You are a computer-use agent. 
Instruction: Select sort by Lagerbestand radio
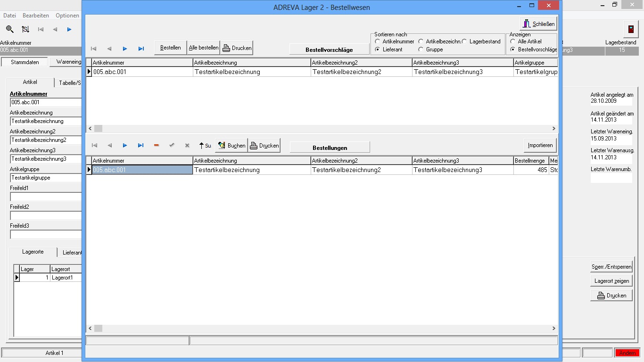point(464,41)
